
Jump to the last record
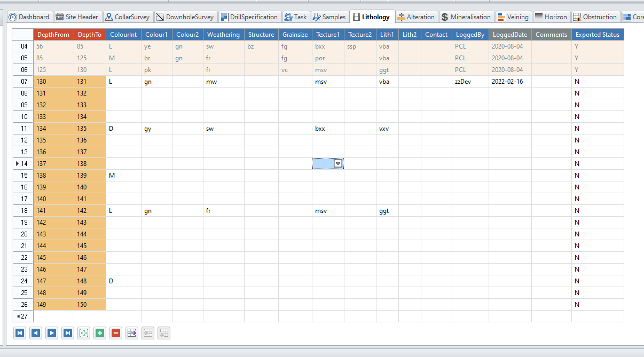[68, 333]
